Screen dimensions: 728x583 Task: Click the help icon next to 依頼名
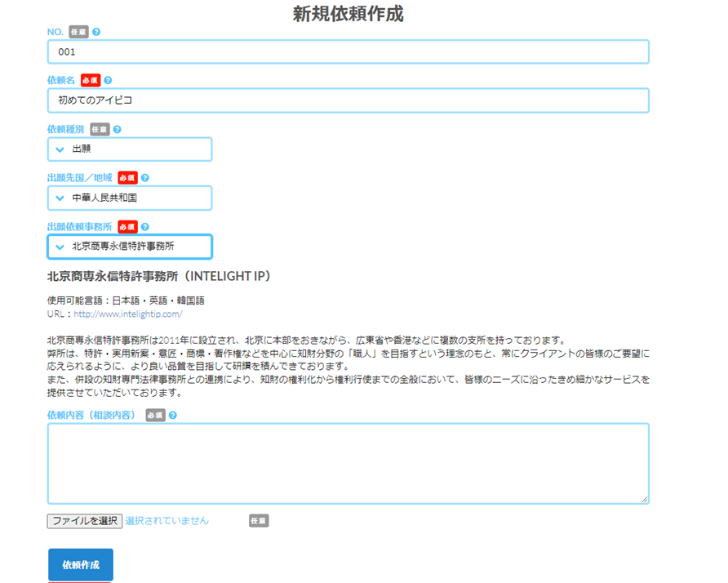108,80
